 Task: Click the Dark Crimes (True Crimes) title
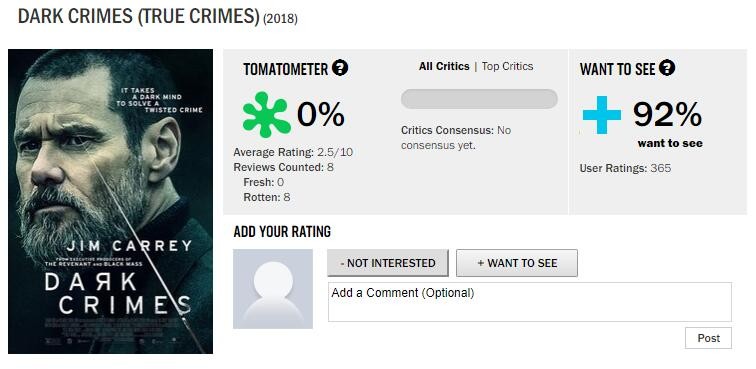click(x=138, y=17)
